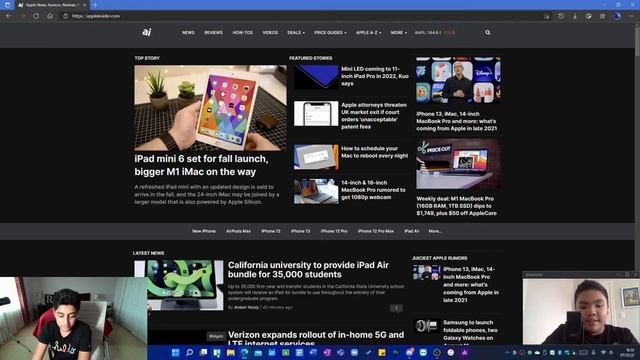
Task: Go to browser home icon
Action: click(x=50, y=16)
